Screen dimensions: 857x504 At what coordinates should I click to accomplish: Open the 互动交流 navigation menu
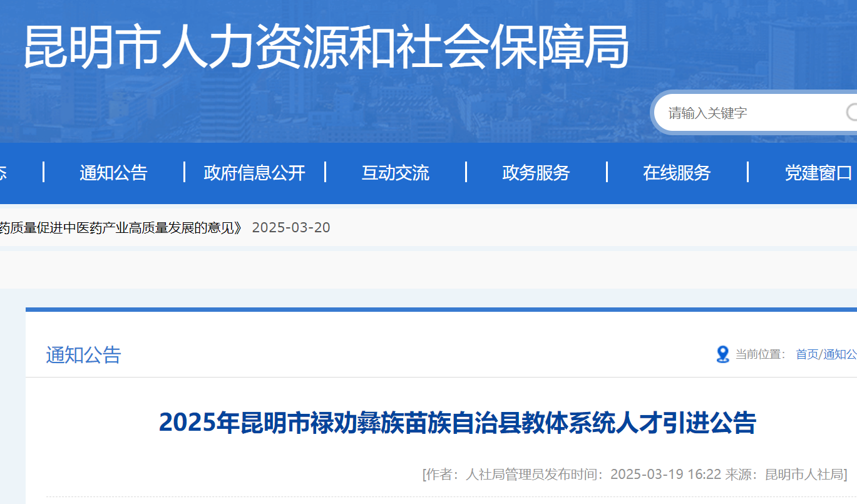coord(396,173)
